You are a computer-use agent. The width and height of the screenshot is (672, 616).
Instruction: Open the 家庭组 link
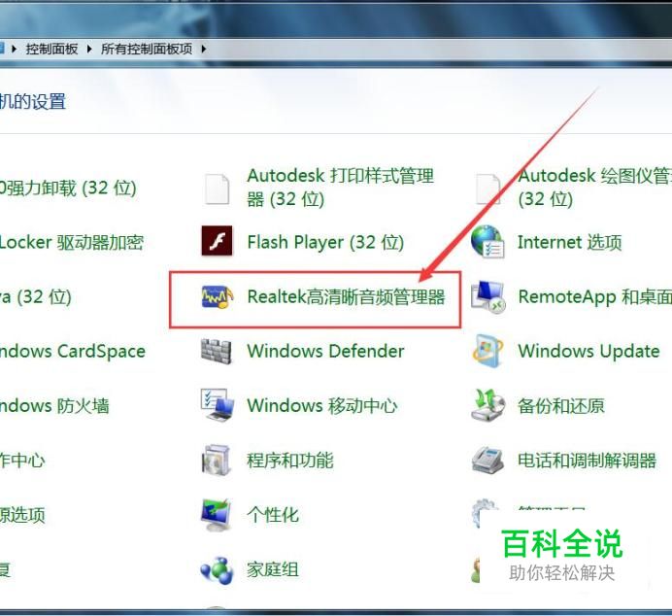click(273, 569)
